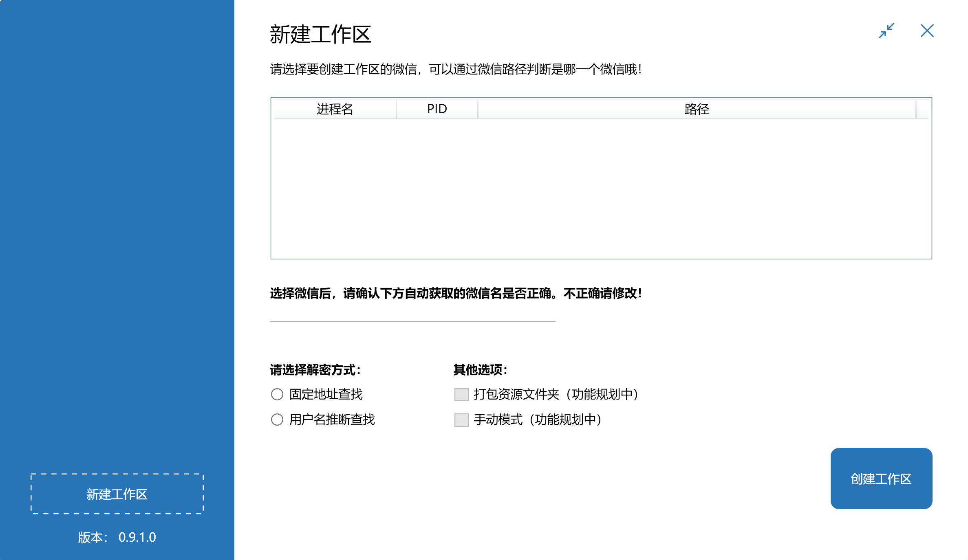This screenshot has width=968, height=560.
Task: Click the 路径 column header
Action: pos(697,109)
